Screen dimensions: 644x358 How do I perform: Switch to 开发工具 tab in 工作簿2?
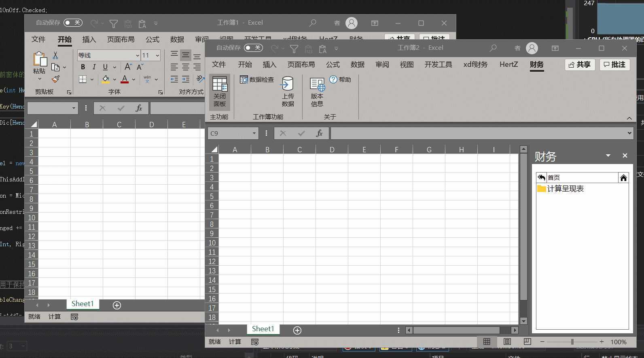point(438,64)
